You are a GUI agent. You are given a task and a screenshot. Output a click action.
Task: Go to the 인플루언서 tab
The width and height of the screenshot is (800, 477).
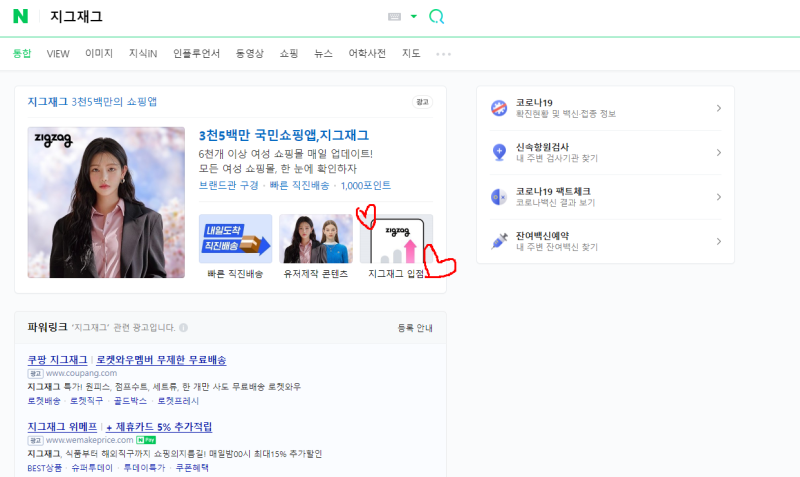196,54
